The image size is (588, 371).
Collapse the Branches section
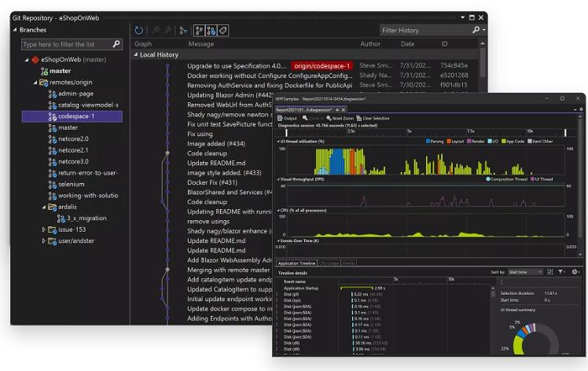click(15, 30)
